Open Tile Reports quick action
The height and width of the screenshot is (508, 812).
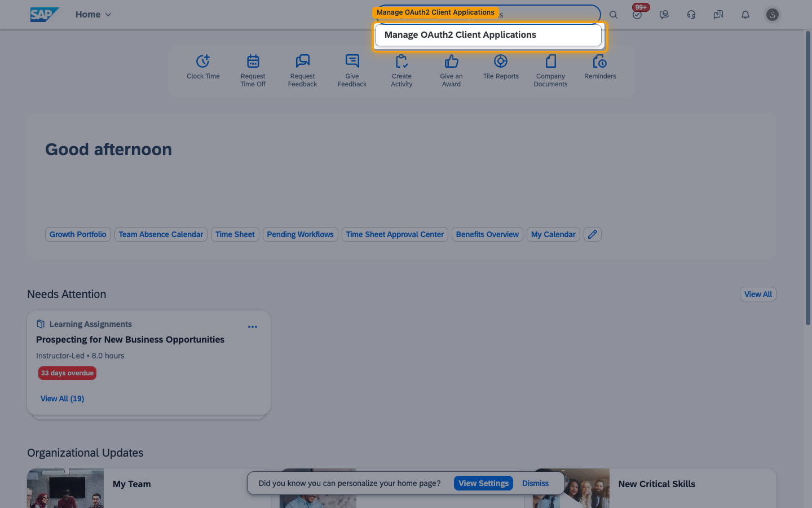point(501,68)
